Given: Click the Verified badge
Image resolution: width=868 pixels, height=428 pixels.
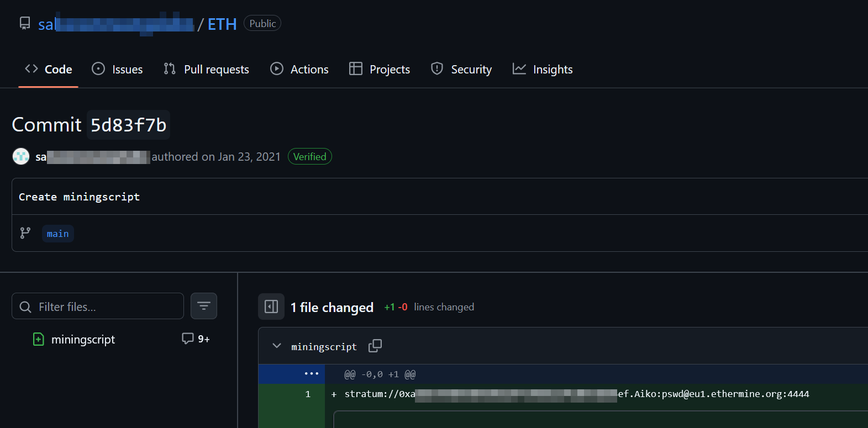Looking at the screenshot, I should (x=309, y=157).
